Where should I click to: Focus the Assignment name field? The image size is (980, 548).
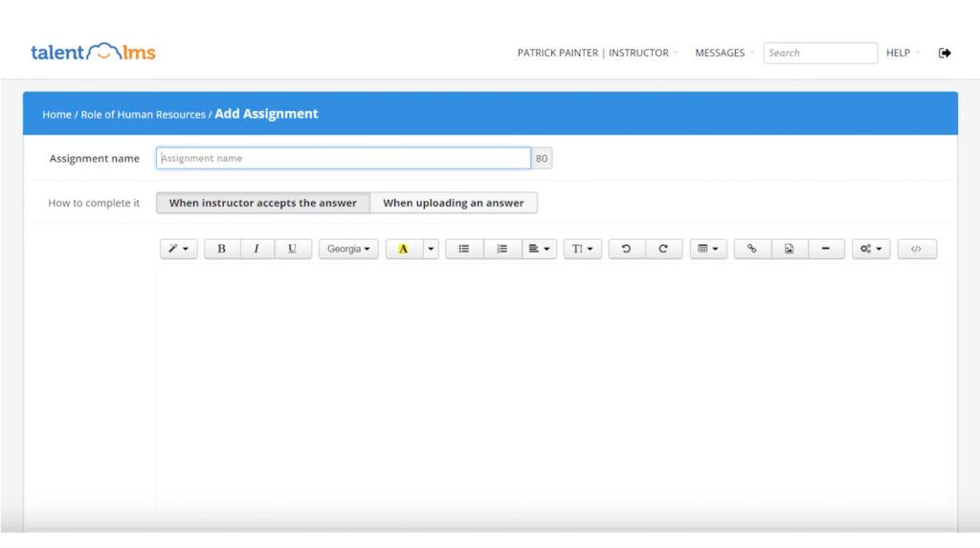pyautogui.click(x=344, y=158)
